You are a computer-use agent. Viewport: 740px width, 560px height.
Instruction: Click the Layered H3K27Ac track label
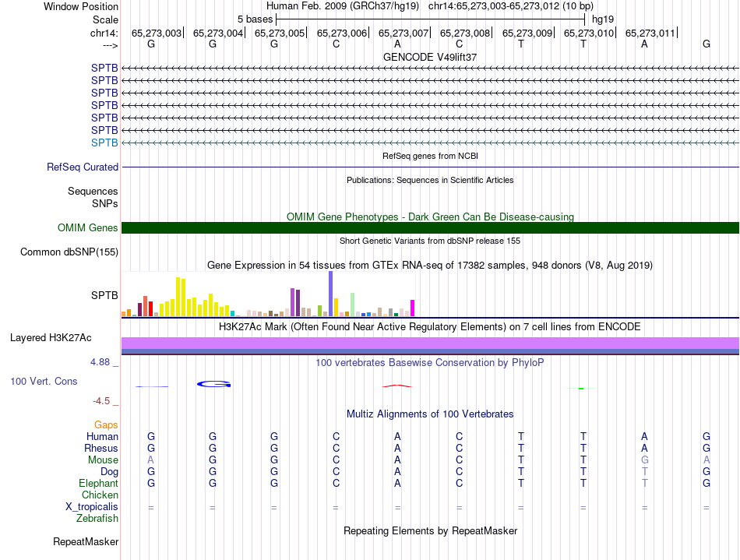[x=51, y=338]
